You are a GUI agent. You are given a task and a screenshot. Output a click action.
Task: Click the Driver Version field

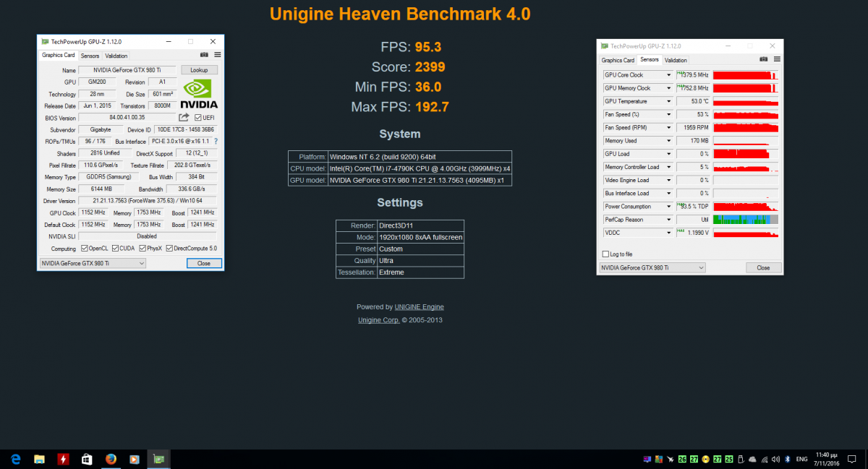147,200
